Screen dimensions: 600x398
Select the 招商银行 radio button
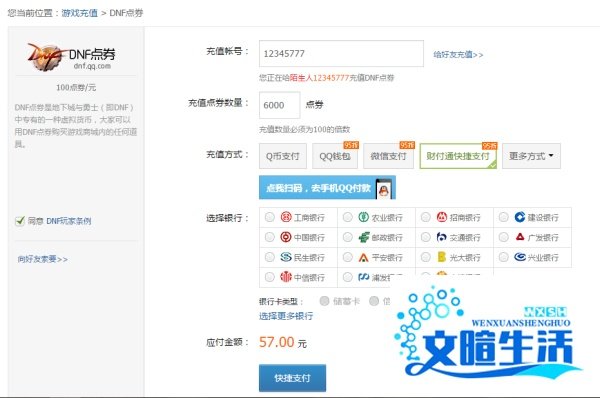[426, 217]
